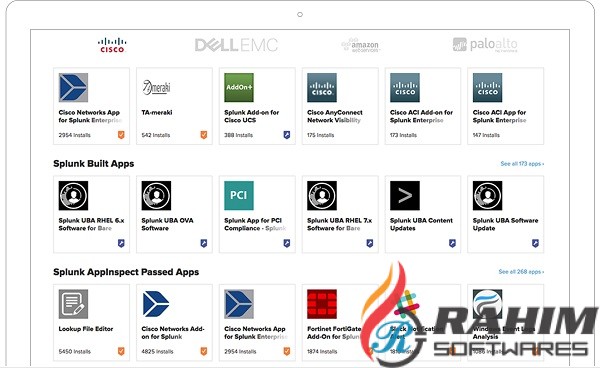Click blue badge on UBA OVA Software card
Viewport: 600px width, 368px height.
(x=204, y=243)
